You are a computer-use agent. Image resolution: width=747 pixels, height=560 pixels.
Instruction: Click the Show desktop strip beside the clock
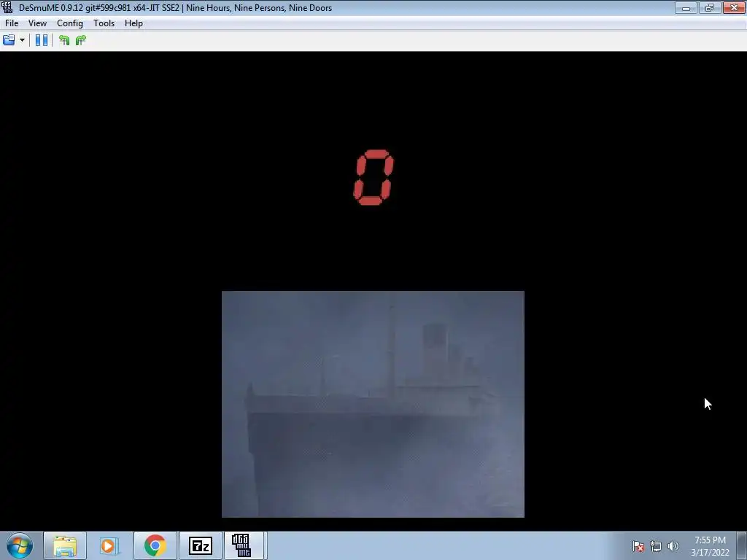[743, 545]
